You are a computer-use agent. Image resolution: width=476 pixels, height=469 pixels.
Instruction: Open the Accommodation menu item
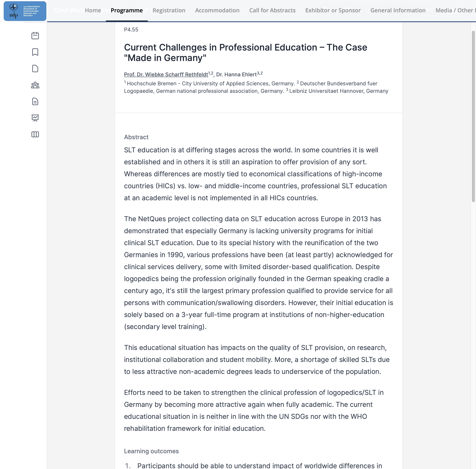tap(217, 10)
